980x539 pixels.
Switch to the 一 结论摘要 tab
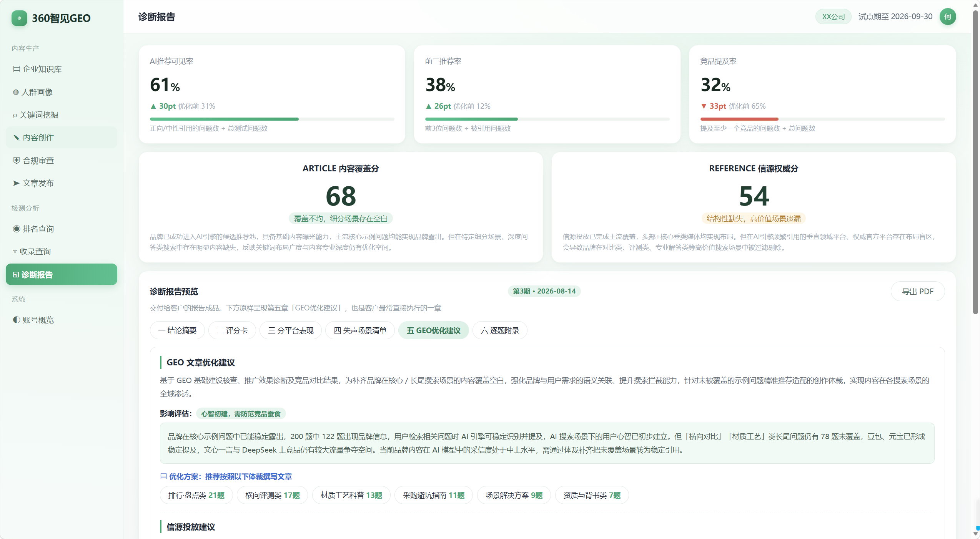[x=177, y=330]
